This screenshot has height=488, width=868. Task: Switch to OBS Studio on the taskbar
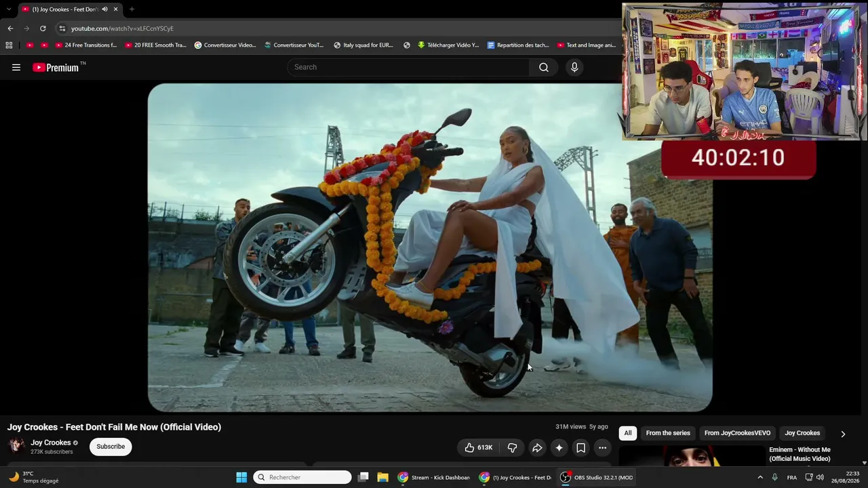597,477
